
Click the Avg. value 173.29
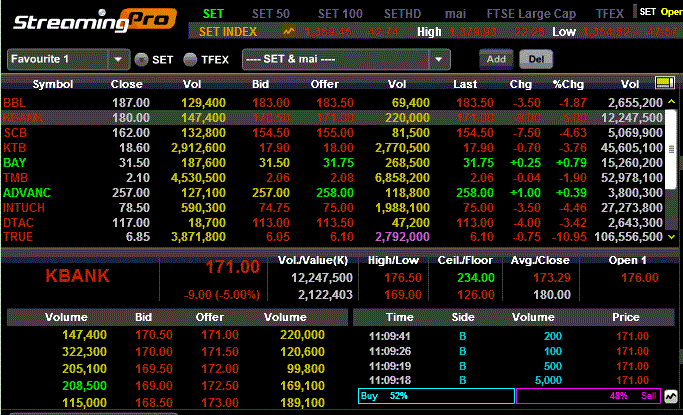(552, 278)
